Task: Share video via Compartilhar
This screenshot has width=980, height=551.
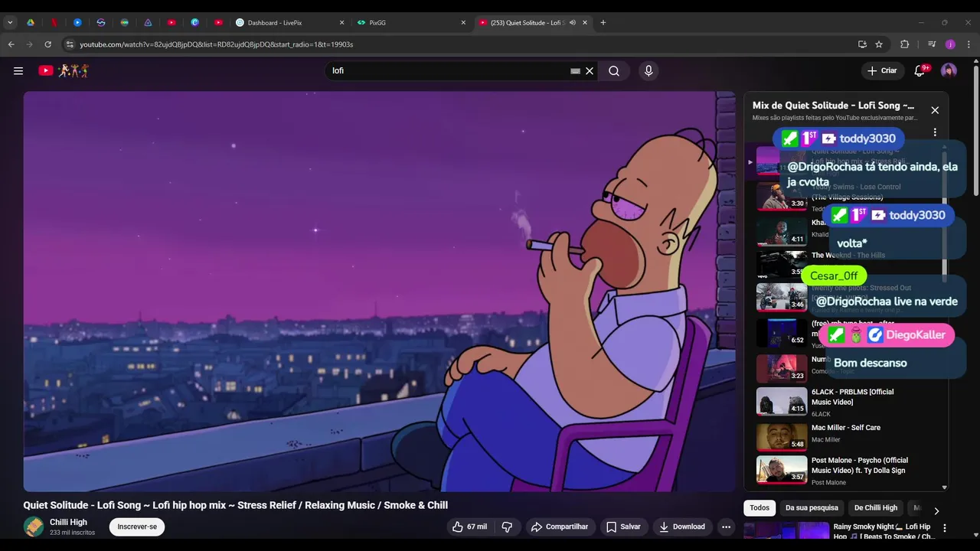Action: coord(560,527)
